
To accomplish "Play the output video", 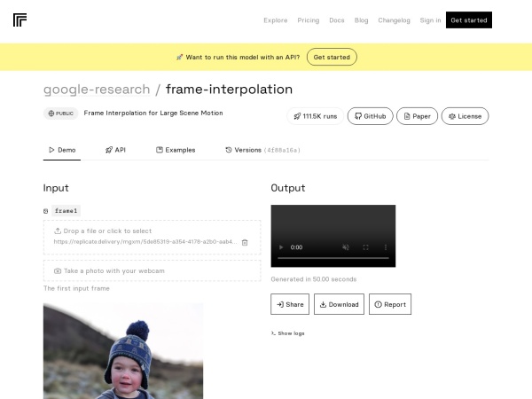I will [x=282, y=247].
